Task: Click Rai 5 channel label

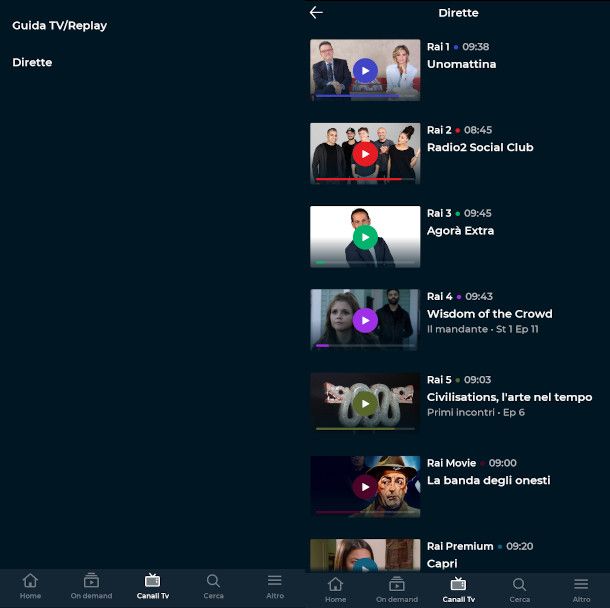Action: [x=439, y=380]
